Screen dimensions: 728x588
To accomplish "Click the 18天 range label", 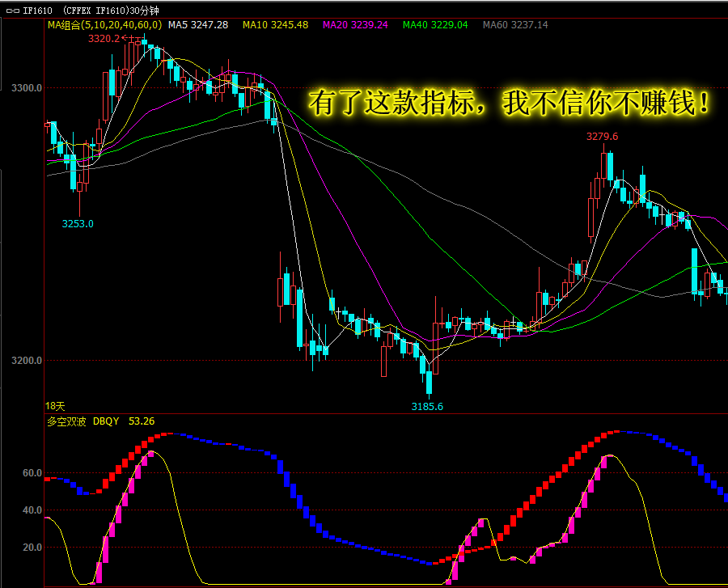I will pos(55,407).
